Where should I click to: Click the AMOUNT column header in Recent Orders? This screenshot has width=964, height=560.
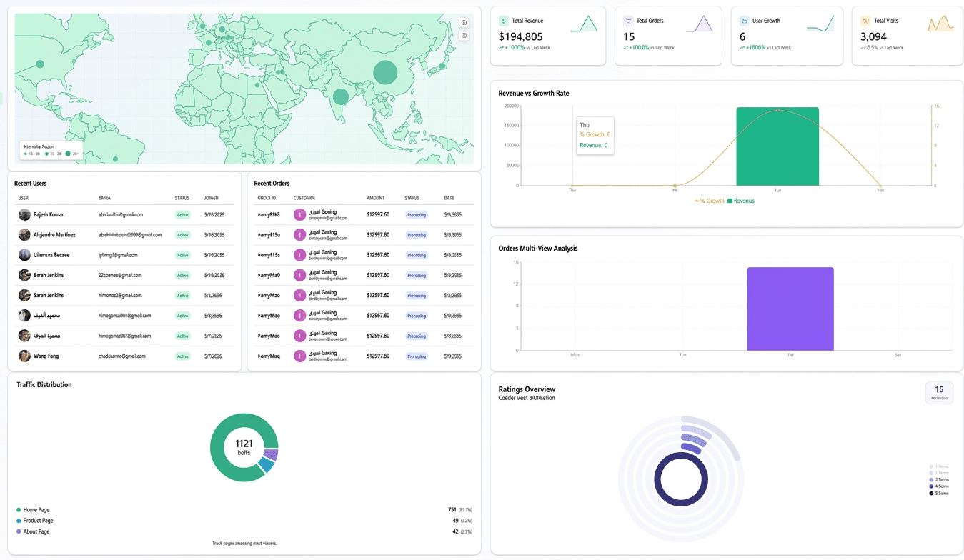[x=376, y=198]
